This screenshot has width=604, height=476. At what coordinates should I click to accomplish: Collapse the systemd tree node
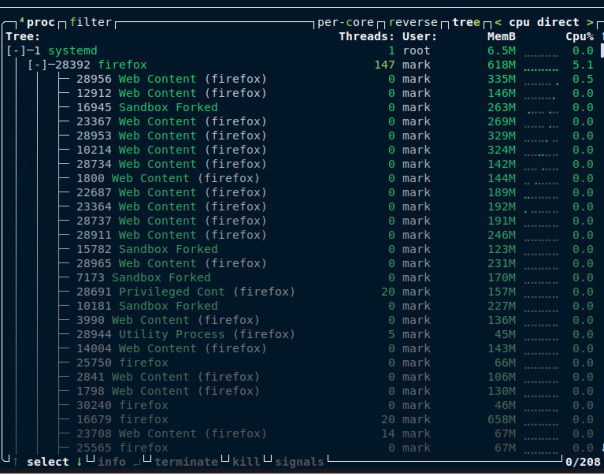pyautogui.click(x=16, y=50)
